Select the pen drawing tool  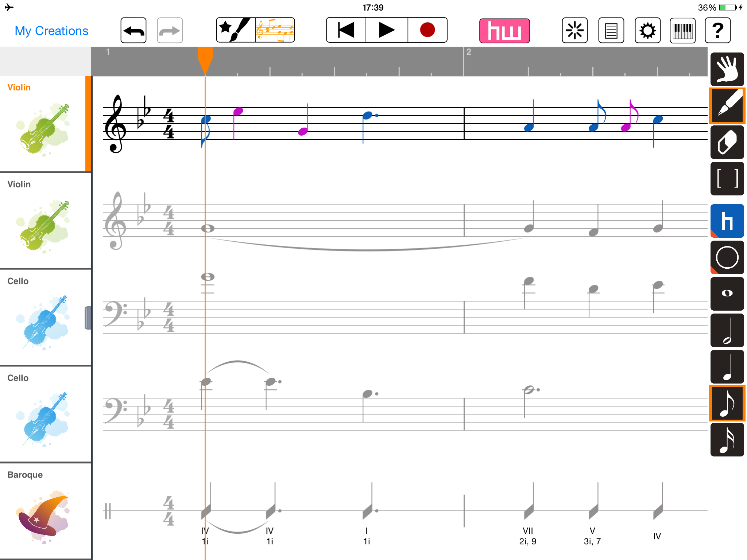pyautogui.click(x=727, y=106)
